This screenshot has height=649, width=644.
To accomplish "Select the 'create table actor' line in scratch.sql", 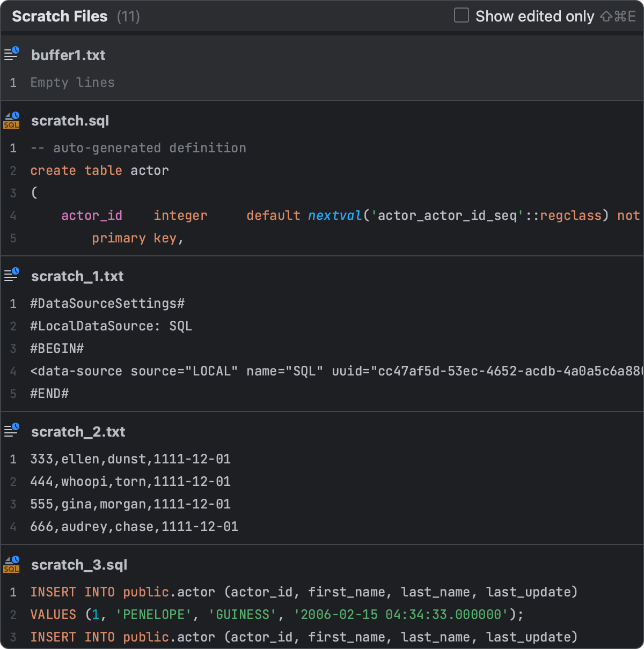I will coord(99,170).
